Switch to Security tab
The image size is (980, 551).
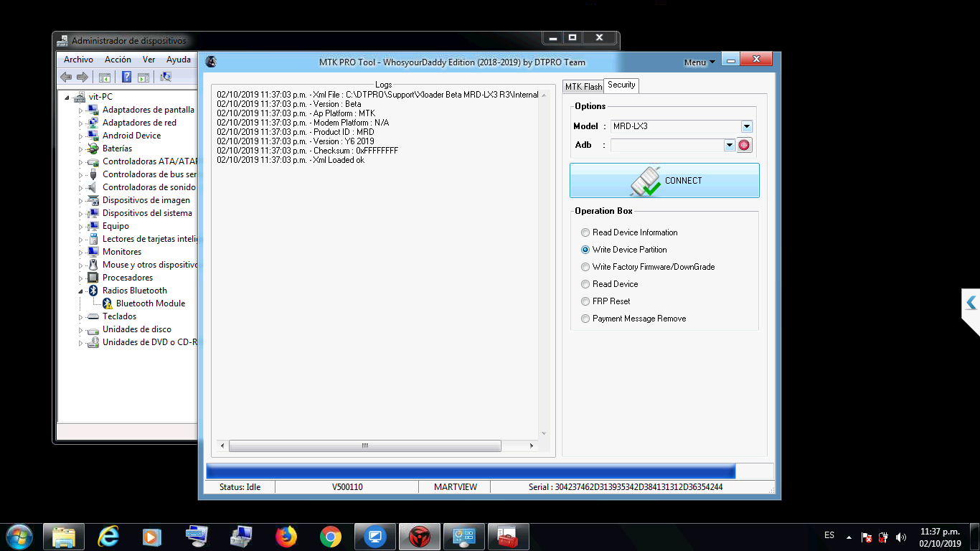[x=621, y=85]
